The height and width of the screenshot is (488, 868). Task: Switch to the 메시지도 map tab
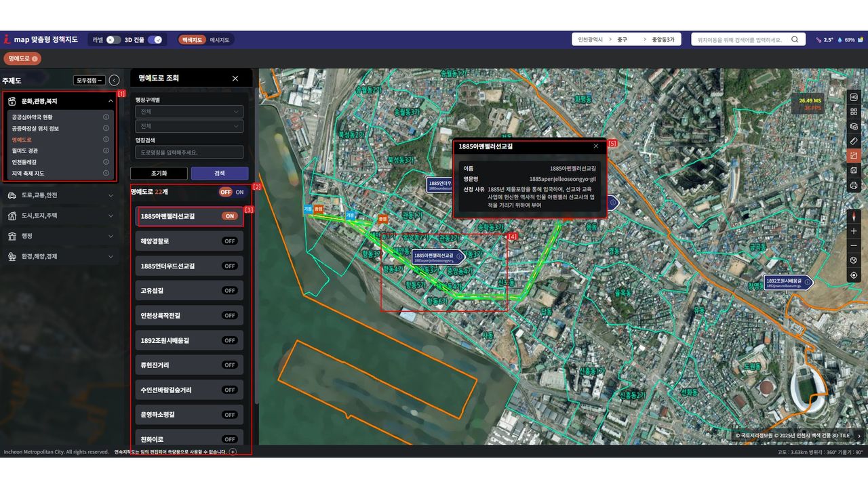(220, 40)
